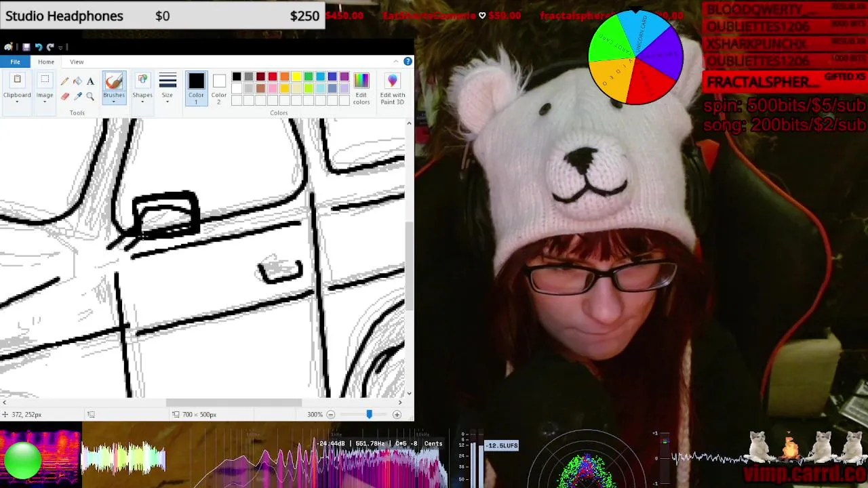This screenshot has height=488, width=868.
Task: Click the Save icon in title bar
Action: 26,47
